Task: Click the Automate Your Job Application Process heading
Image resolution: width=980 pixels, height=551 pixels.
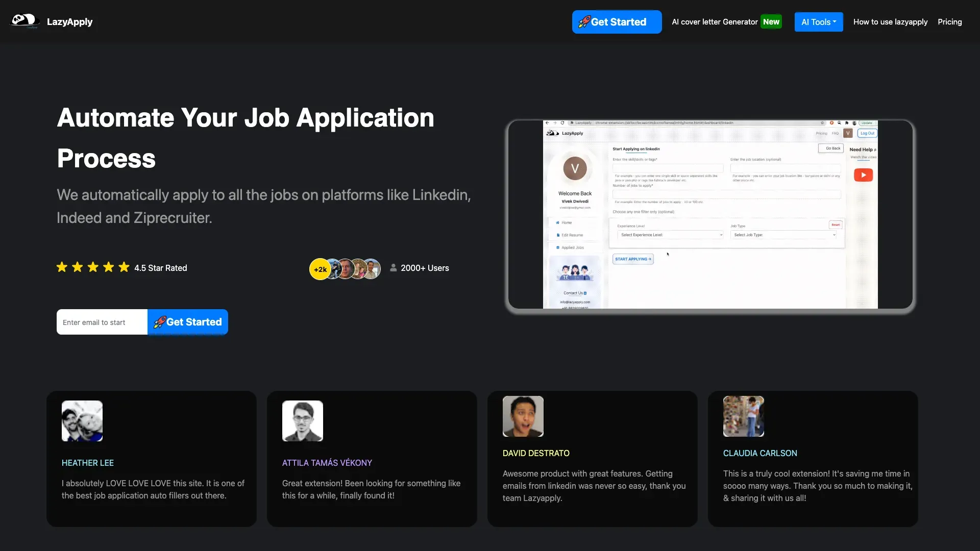Action: [x=246, y=138]
